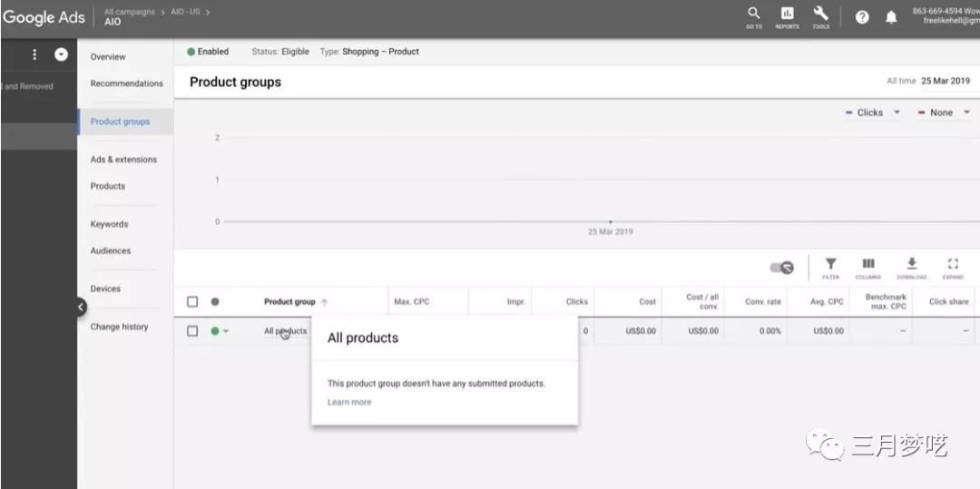980x489 pixels.
Task: Toggle the chart display switch
Action: point(781,268)
